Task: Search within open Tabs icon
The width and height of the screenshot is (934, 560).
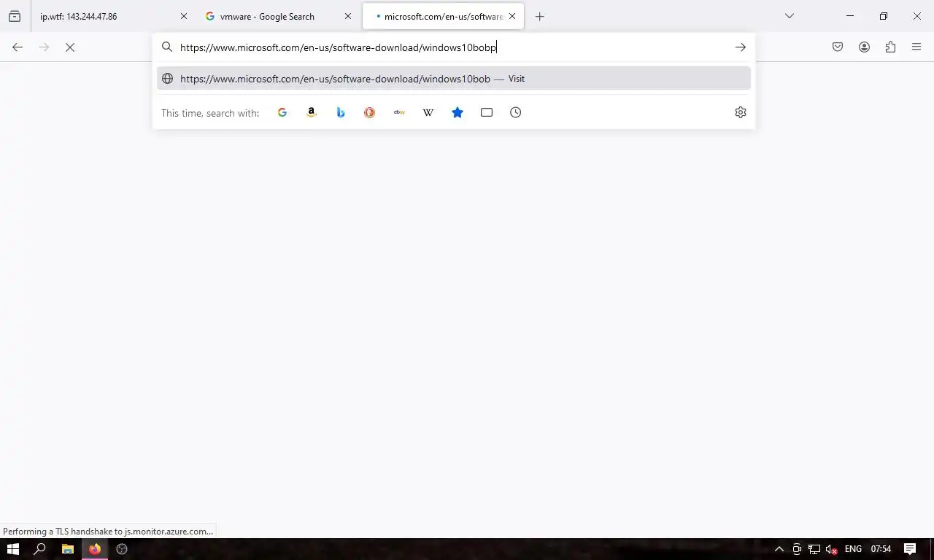Action: point(487,112)
